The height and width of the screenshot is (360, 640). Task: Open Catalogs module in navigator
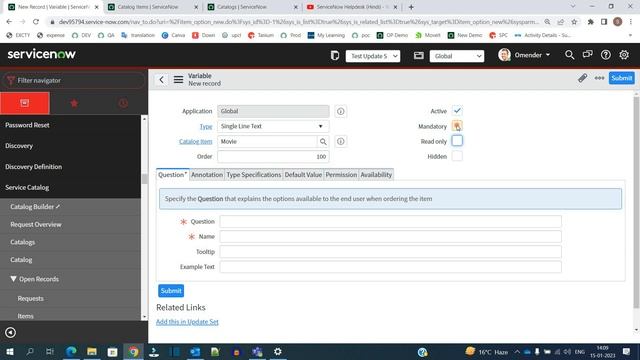pos(23,242)
